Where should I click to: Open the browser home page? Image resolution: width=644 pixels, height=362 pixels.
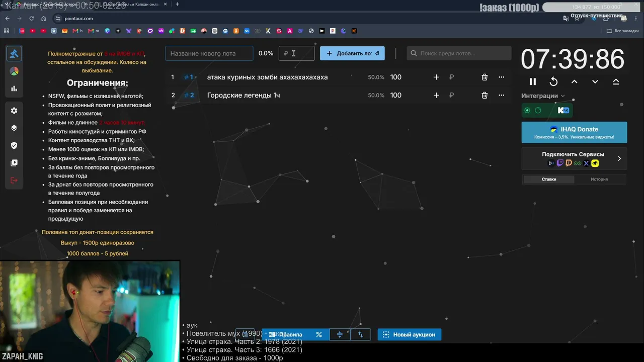(x=44, y=19)
